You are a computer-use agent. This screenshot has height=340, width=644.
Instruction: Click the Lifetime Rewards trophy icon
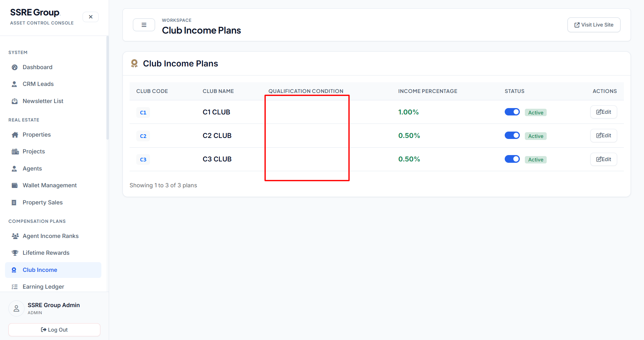tap(15, 253)
